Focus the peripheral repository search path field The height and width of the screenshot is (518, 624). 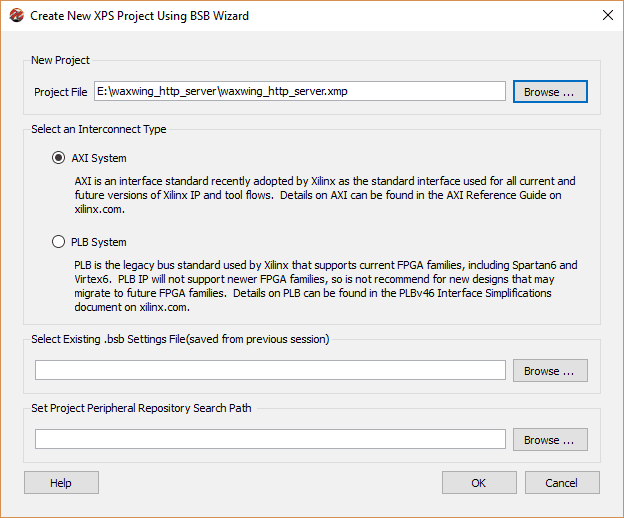[x=270, y=440]
